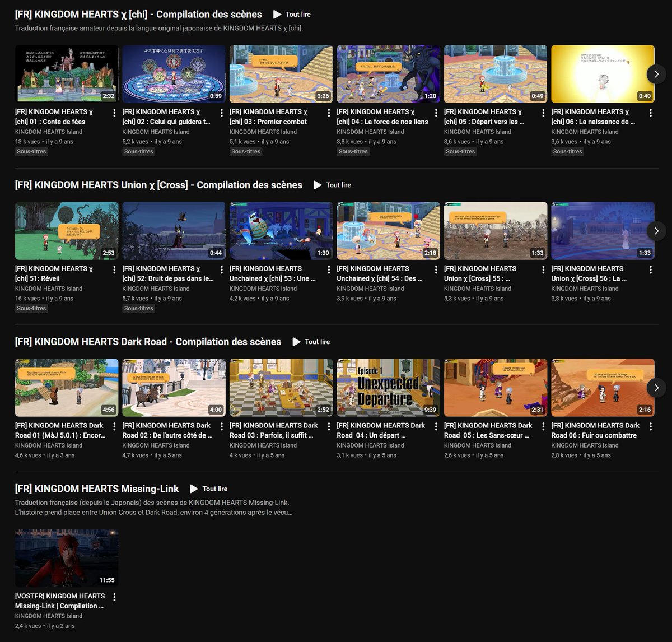Open thumbnail of Unchained chi 53 video

click(281, 231)
